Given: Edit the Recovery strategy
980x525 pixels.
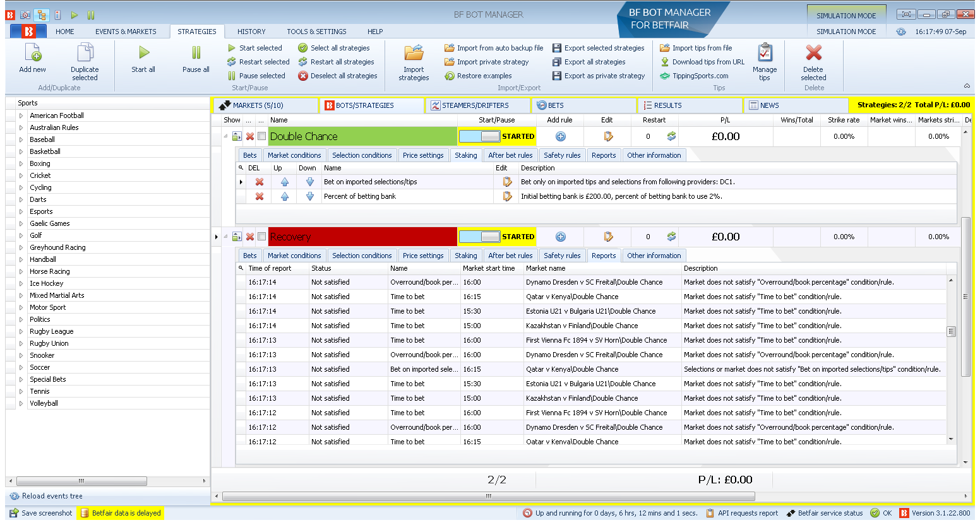Looking at the screenshot, I should click(608, 237).
